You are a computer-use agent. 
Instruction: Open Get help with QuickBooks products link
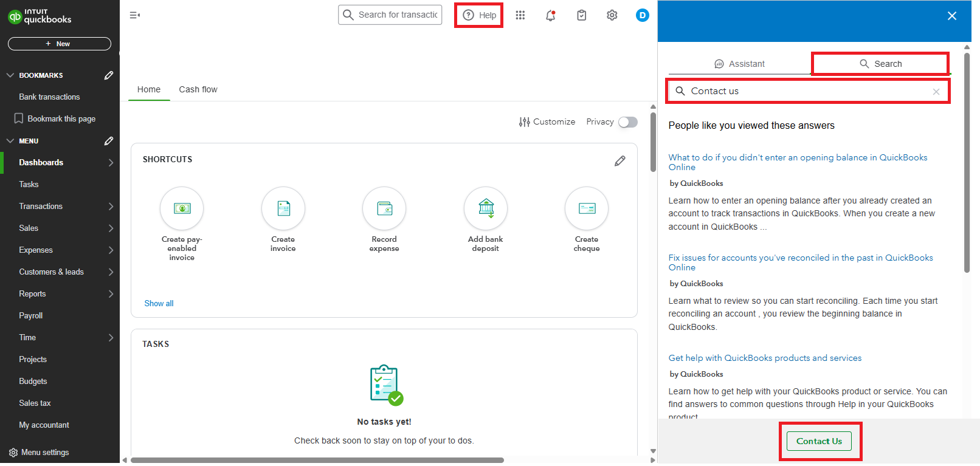765,358
